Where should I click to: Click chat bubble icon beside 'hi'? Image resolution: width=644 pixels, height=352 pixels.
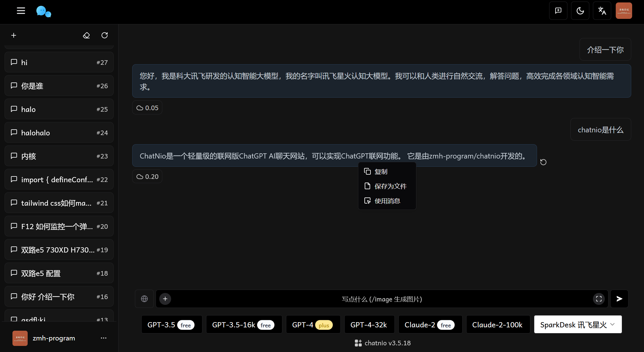coord(14,62)
